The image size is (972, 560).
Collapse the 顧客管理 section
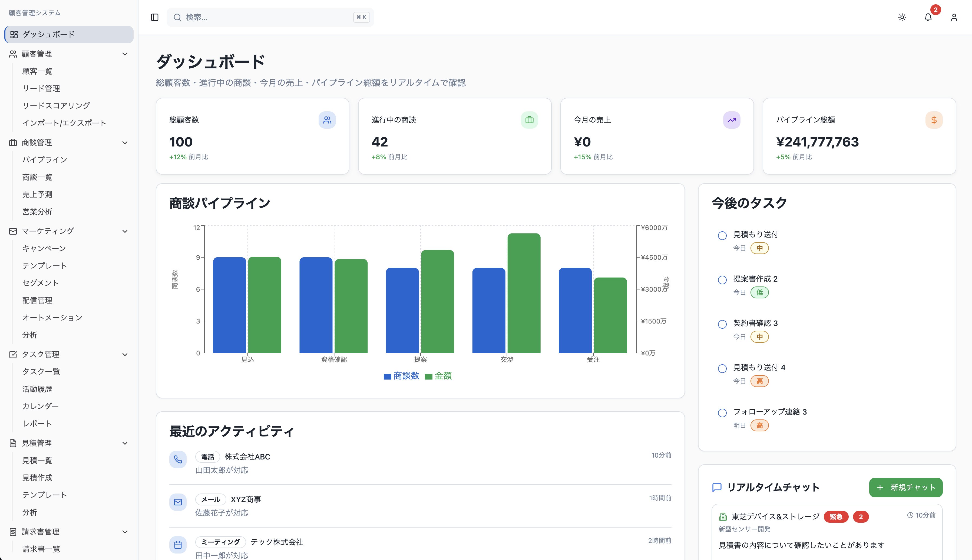pos(125,54)
